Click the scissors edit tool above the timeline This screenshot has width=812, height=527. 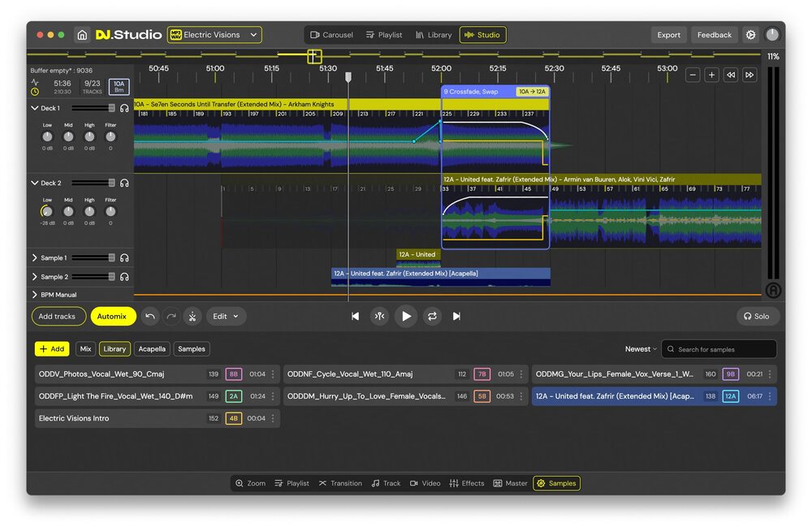click(x=192, y=316)
